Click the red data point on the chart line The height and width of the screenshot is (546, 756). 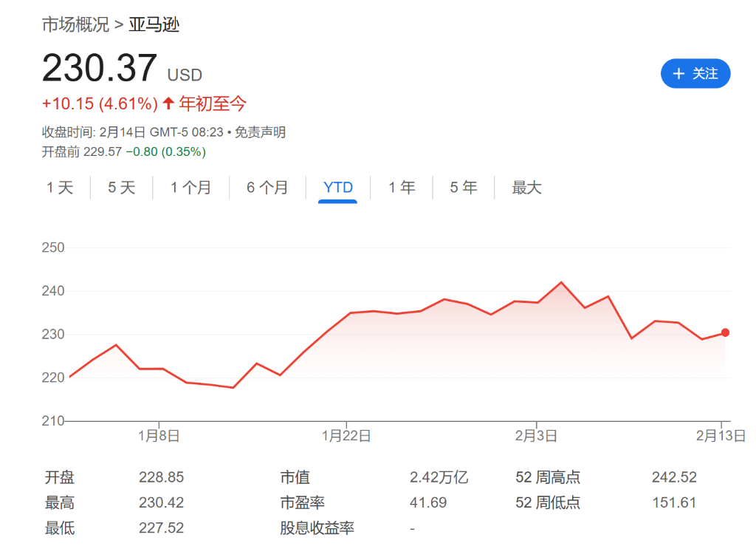(x=725, y=332)
